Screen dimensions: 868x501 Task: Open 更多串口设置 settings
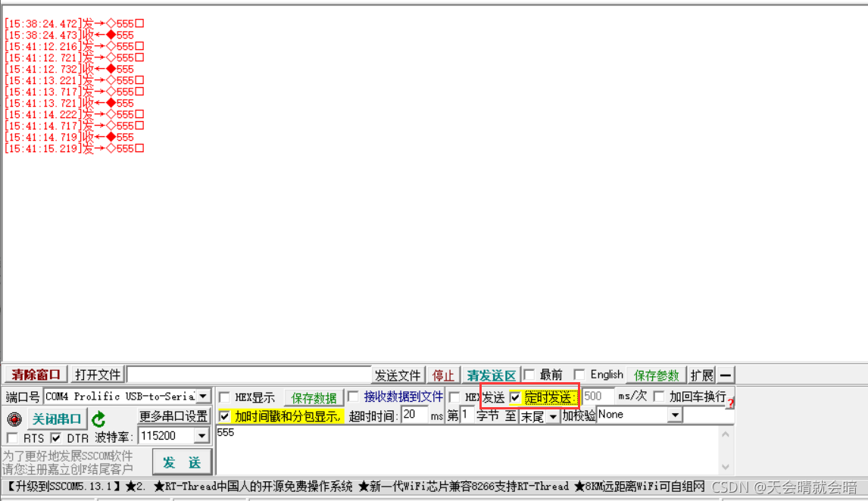(173, 415)
